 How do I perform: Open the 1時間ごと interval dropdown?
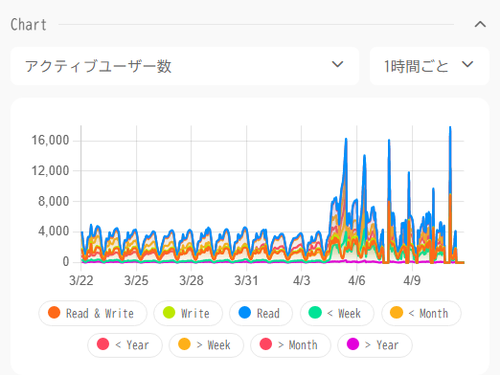click(x=429, y=66)
